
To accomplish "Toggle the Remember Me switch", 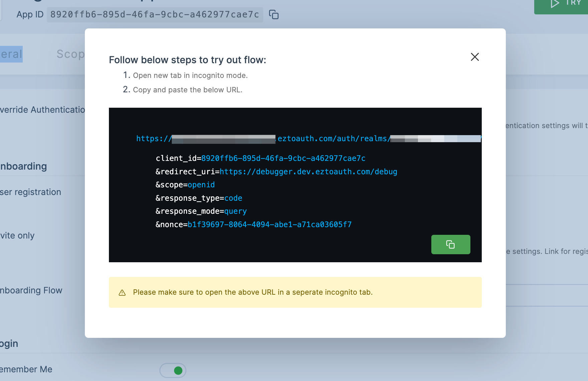I will click(173, 370).
